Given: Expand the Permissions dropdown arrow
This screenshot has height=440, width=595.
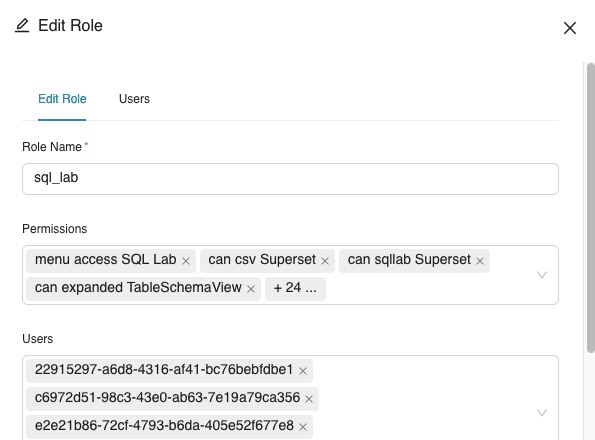Looking at the screenshot, I should coord(542,275).
